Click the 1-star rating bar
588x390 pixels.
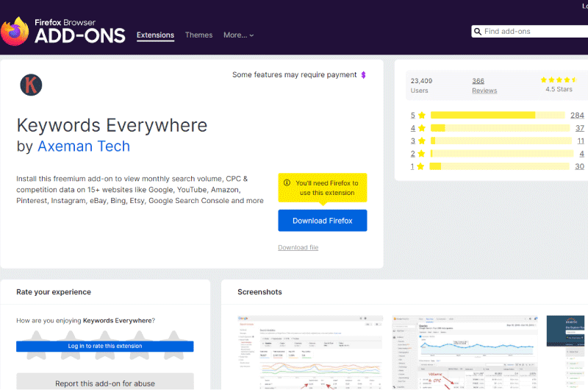pos(499,166)
